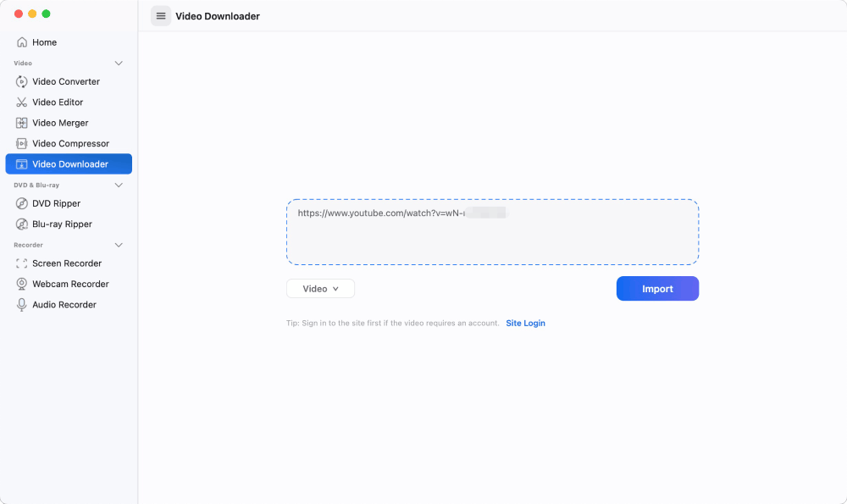Click the Video Compressor icon
This screenshot has height=504, width=847.
pyautogui.click(x=22, y=143)
